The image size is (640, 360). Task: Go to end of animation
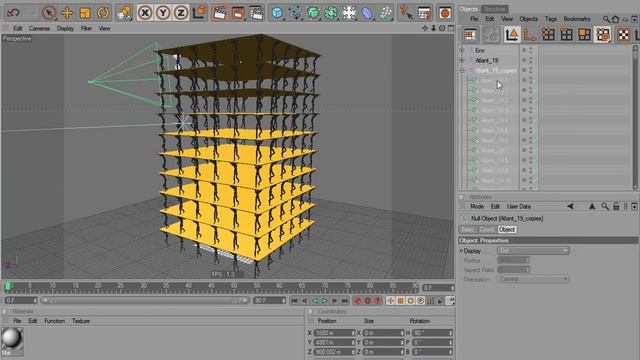[x=345, y=301]
